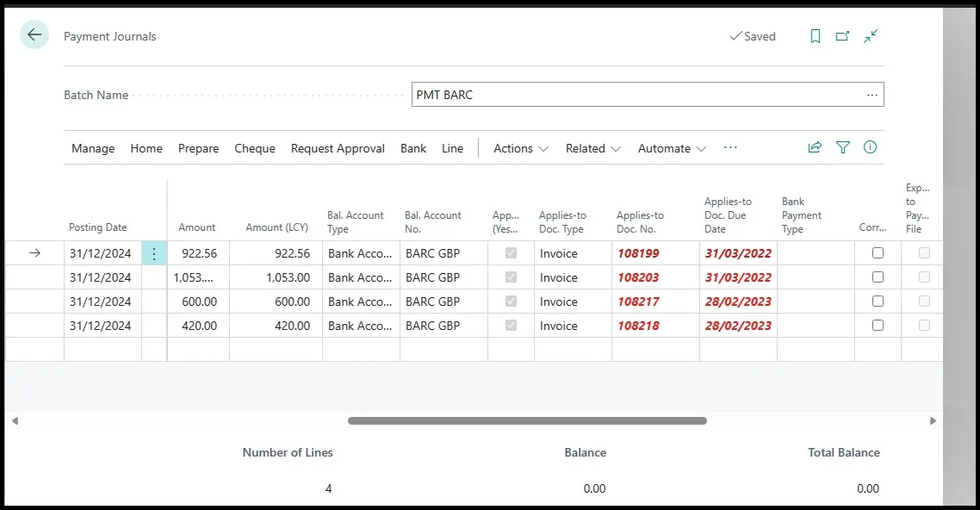Viewport: 980px width, 510px height.
Task: Show the information FactBox icon
Action: (870, 147)
